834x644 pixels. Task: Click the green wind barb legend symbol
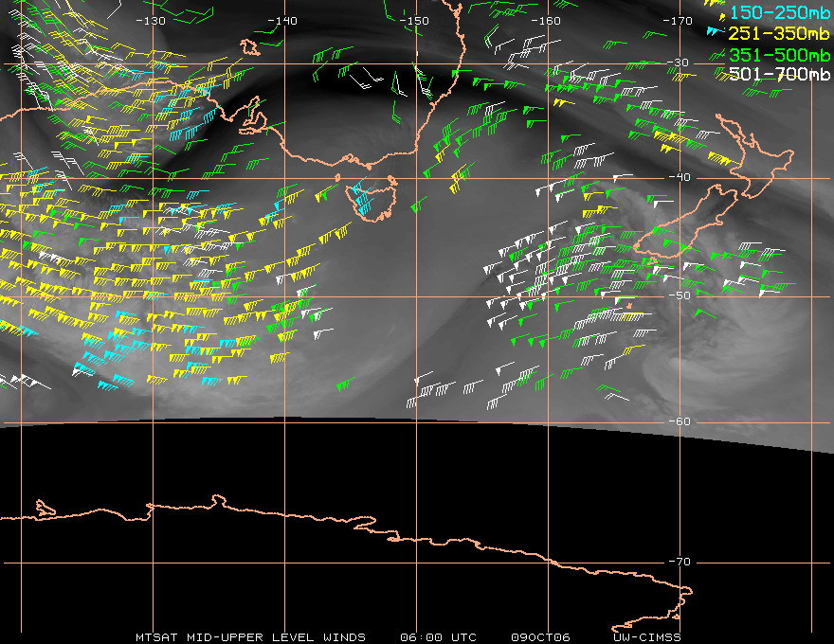coord(718,54)
